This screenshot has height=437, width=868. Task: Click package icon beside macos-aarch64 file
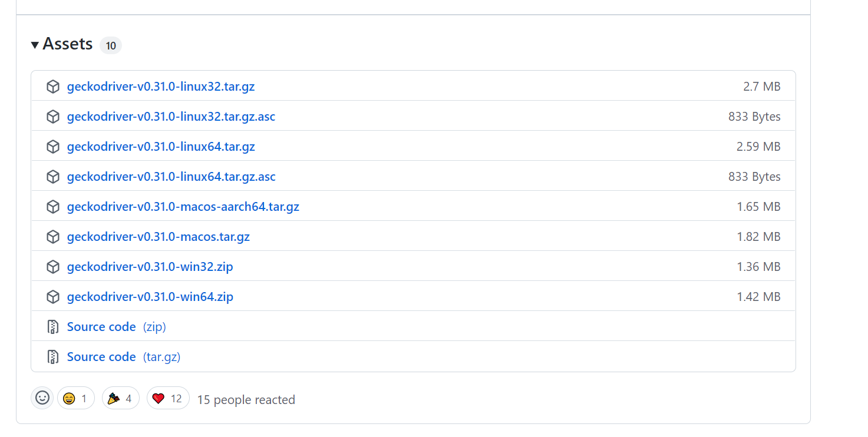point(53,207)
